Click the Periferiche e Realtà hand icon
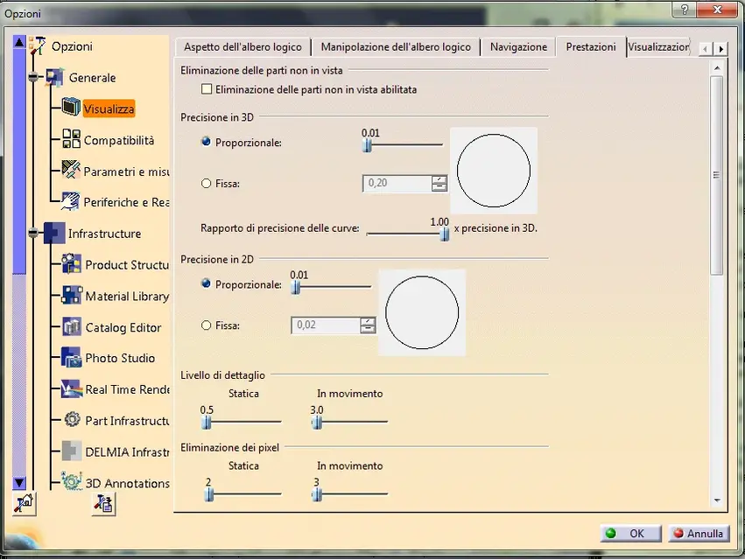The height and width of the screenshot is (560, 745). 71,201
